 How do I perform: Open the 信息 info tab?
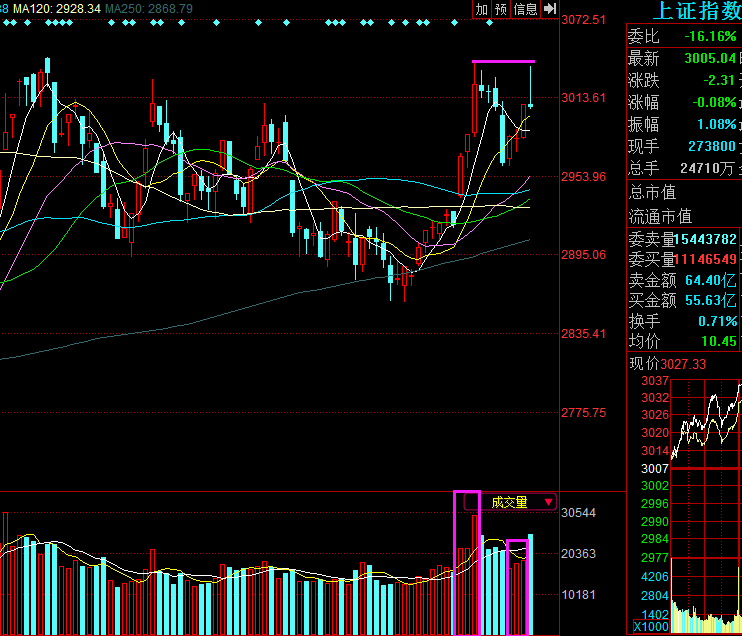[526, 9]
